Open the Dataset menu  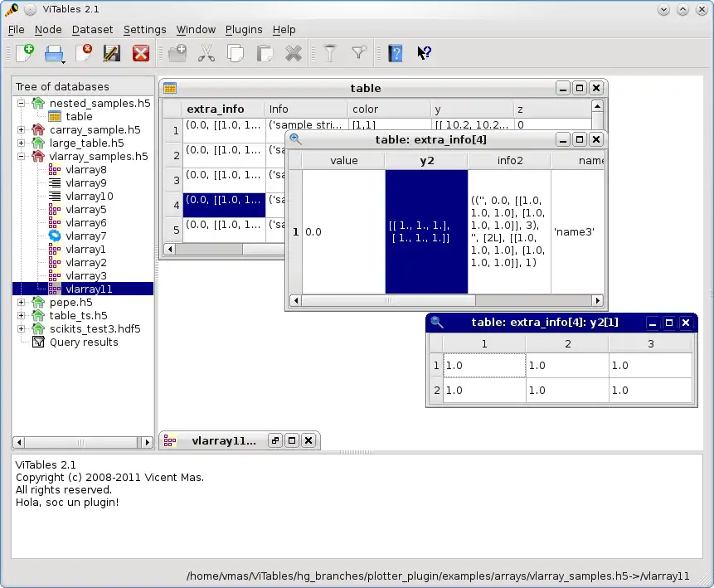coord(92,29)
